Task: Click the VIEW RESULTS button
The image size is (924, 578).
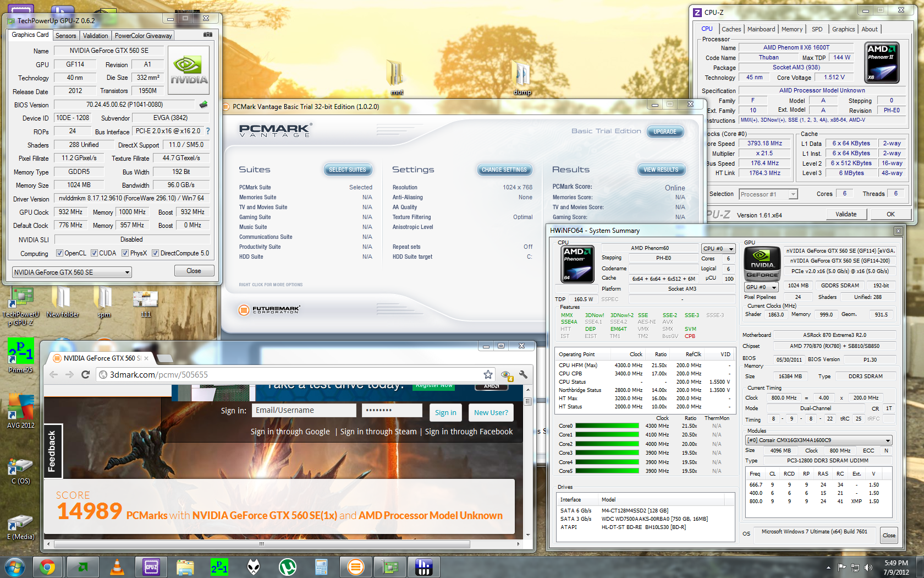Action: [661, 170]
